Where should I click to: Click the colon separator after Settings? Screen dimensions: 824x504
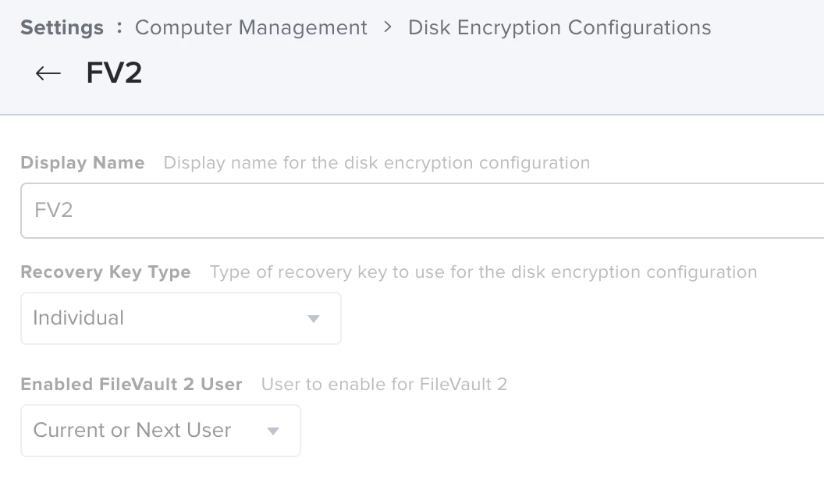pyautogui.click(x=119, y=27)
